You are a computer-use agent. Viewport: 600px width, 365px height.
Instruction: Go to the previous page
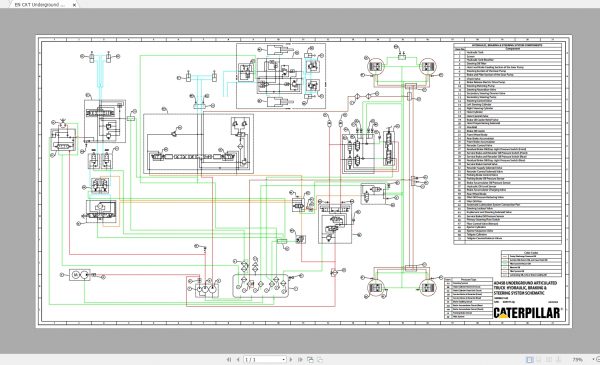coord(238,360)
